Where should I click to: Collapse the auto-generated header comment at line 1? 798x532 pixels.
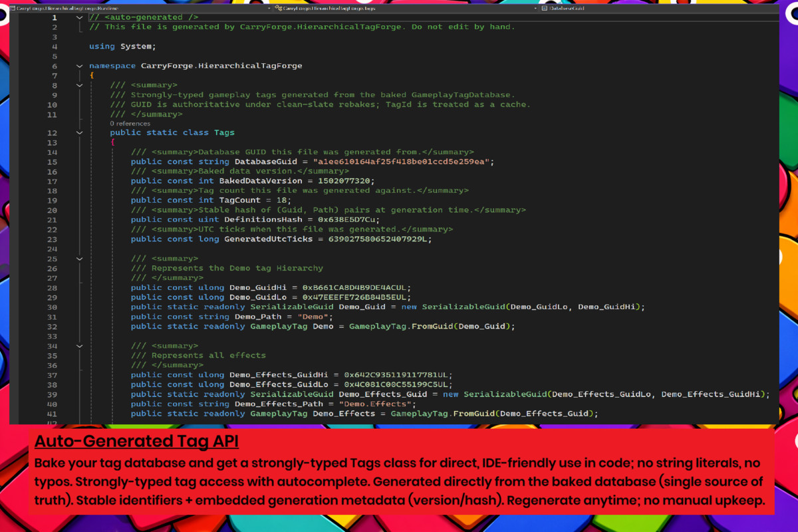pos(80,17)
